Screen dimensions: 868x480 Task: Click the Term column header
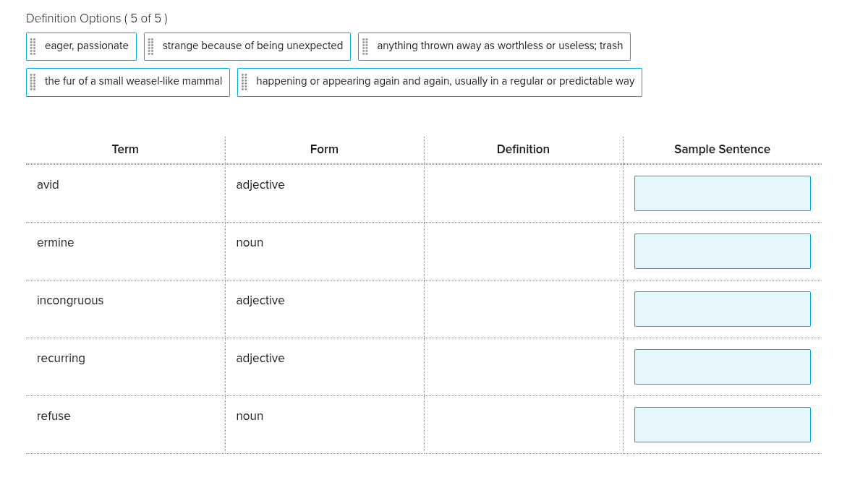[x=125, y=149]
